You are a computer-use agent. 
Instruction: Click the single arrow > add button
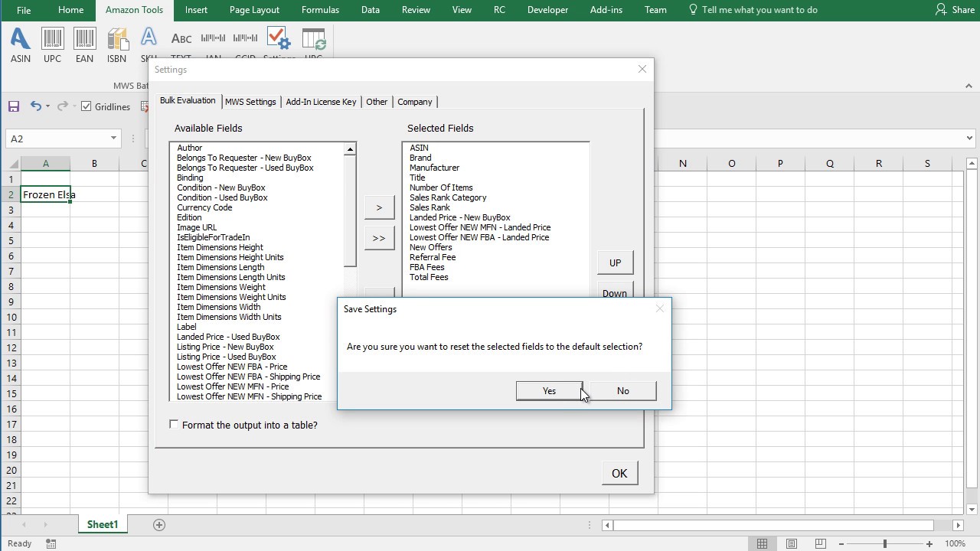point(379,207)
